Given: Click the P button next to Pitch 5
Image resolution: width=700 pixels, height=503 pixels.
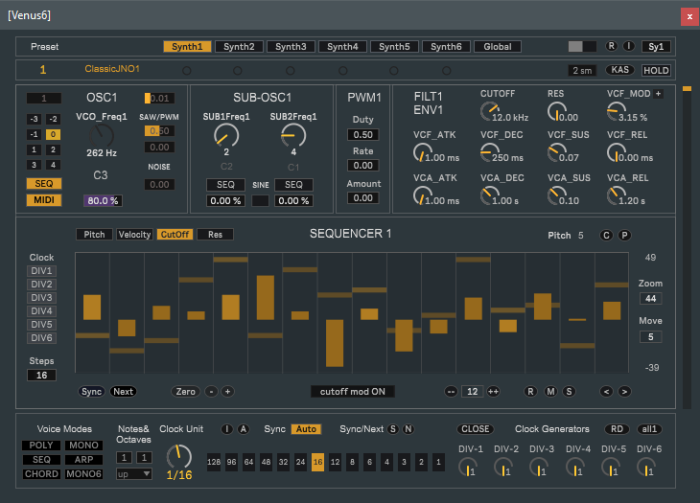Looking at the screenshot, I should [x=625, y=236].
